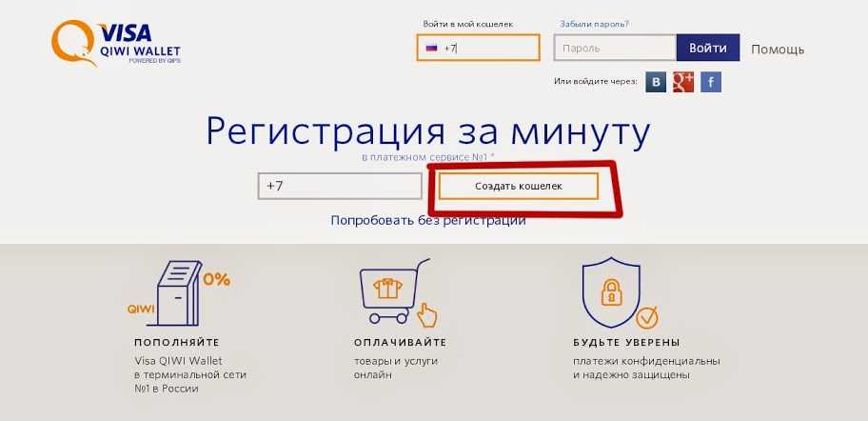This screenshot has width=868, height=421.
Task: Click the Visa QIWI Wallet logo
Action: (x=116, y=43)
